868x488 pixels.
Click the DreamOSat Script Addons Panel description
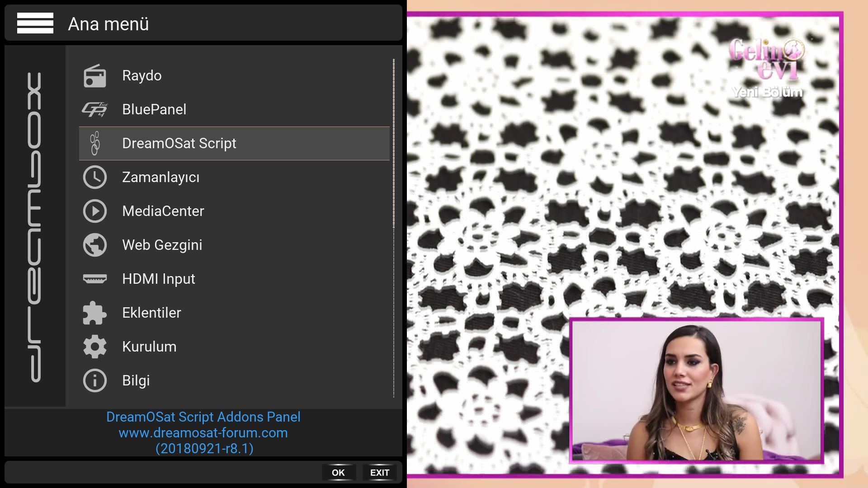point(203,417)
